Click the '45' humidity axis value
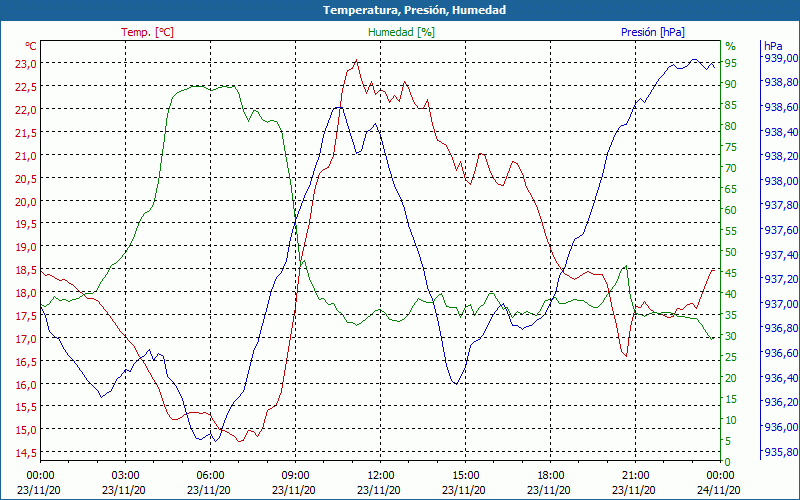Viewport: 800px width, 500px height. [x=731, y=273]
